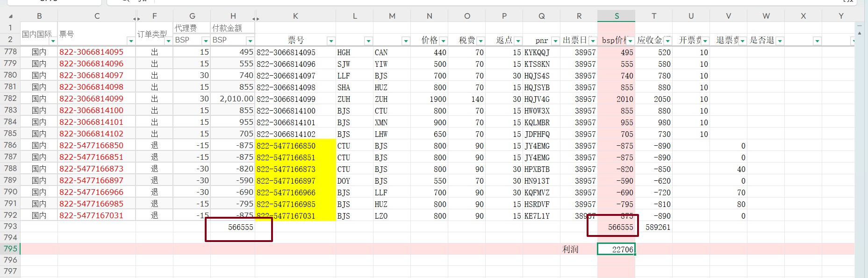This screenshot has height=278, width=868.
Task: Click the yellow cell 822-5477166850
Action: point(295,146)
